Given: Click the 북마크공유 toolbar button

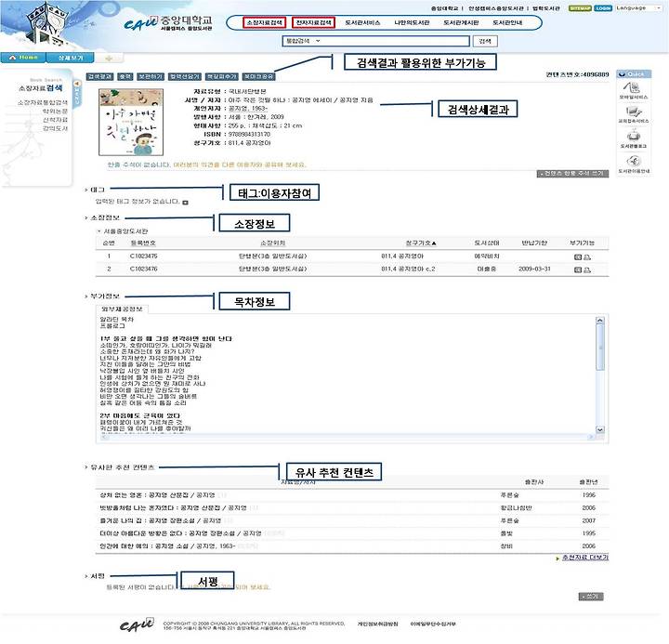Looking at the screenshot, I should [x=258, y=76].
